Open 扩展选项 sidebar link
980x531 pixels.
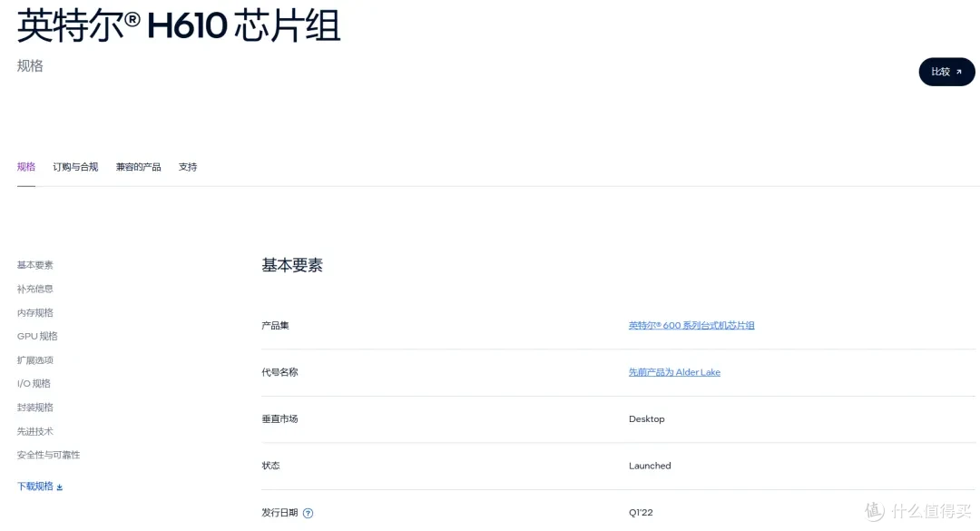pos(35,360)
